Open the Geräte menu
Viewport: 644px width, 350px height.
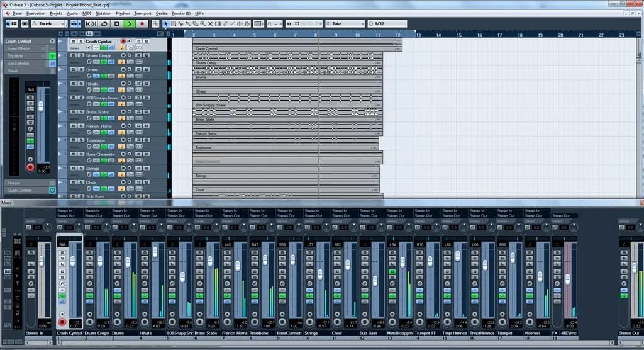[162, 14]
